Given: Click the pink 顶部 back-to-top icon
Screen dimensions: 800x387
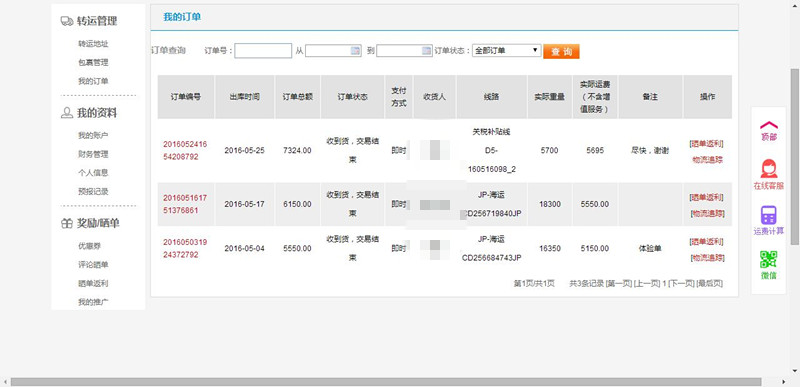Looking at the screenshot, I should [768, 125].
